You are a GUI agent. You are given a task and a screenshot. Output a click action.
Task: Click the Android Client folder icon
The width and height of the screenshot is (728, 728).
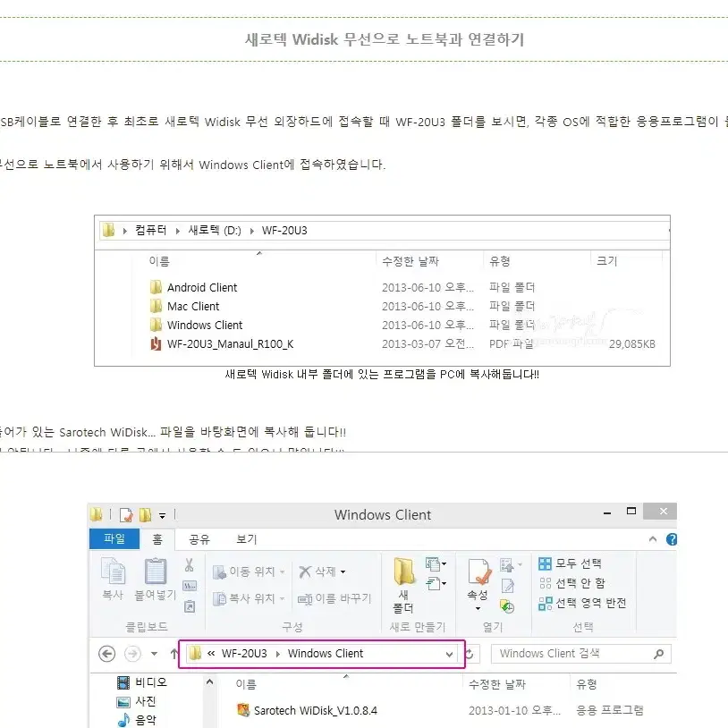156,287
